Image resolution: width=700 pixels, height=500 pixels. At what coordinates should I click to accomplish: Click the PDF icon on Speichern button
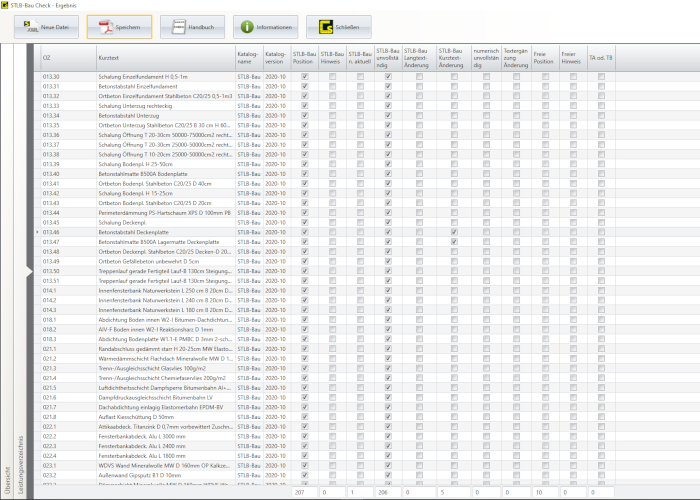(106, 27)
